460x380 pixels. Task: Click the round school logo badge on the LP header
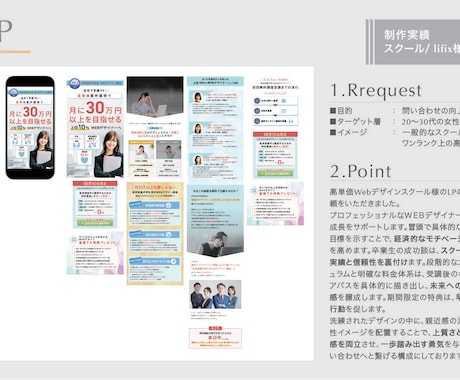tap(74, 83)
